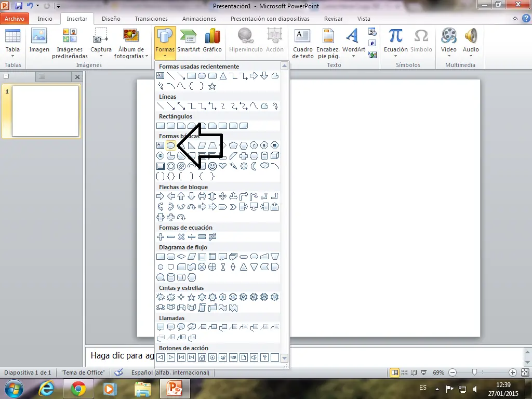Select the cube shape

click(x=275, y=156)
